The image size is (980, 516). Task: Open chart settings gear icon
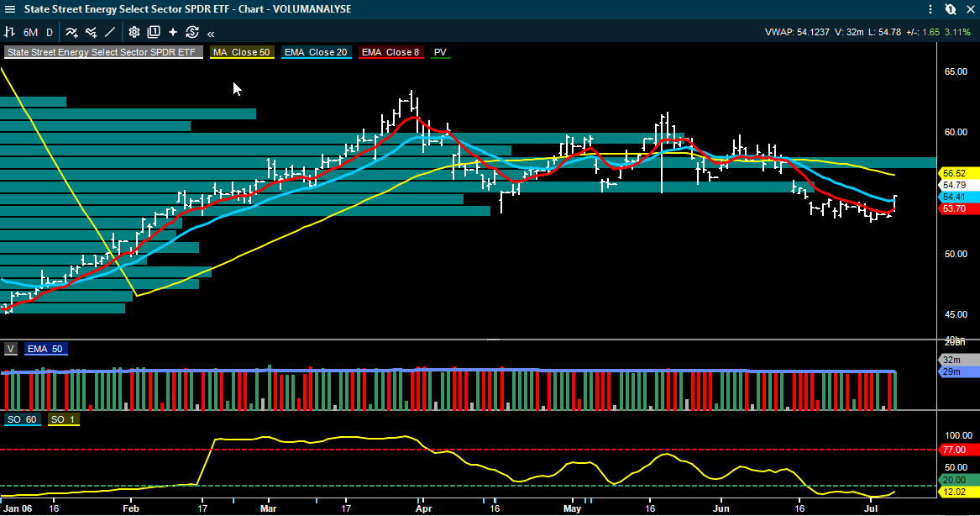click(x=134, y=32)
